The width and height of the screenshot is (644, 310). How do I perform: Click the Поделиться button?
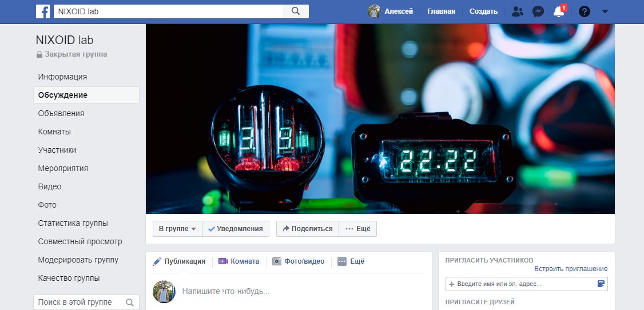(308, 229)
